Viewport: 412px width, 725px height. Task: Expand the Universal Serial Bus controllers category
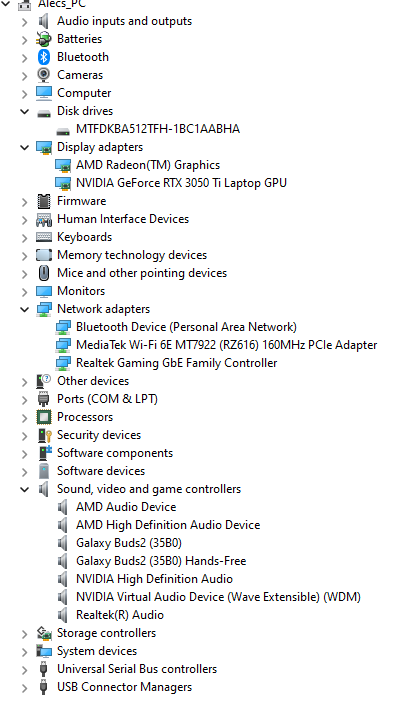pos(25,670)
